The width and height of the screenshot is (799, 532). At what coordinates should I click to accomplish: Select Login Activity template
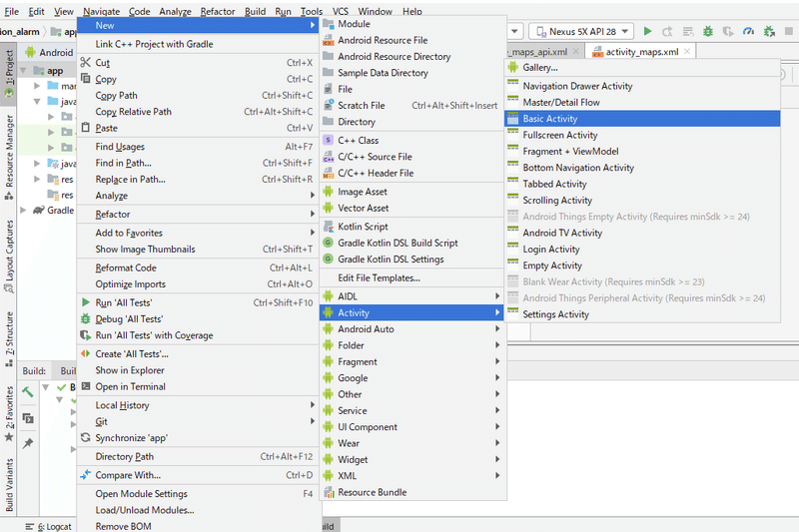642,249
